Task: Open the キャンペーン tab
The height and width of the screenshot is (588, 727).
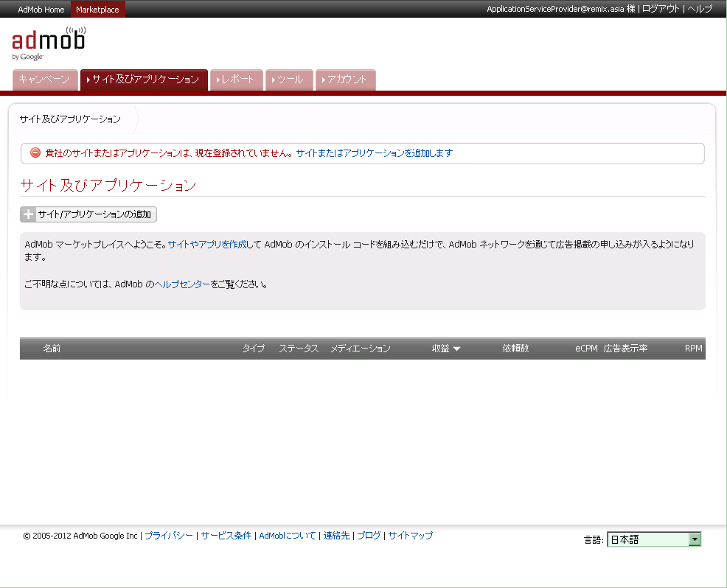Action: (x=44, y=80)
